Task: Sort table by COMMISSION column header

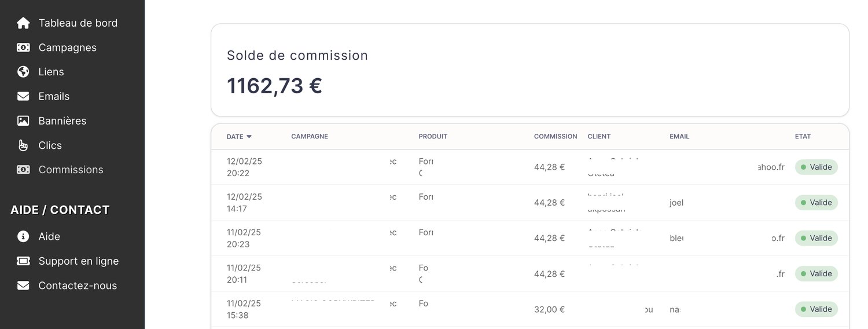Action: pos(555,137)
